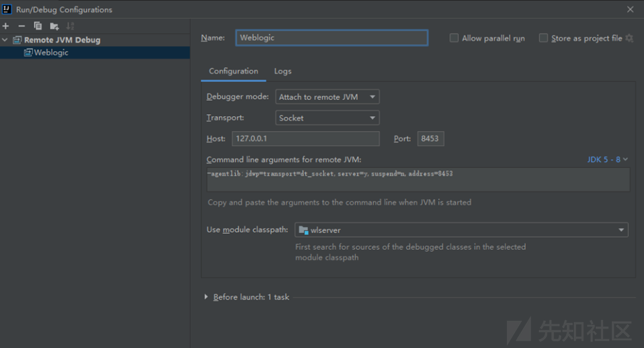
Task: Expand the Before launch task section
Action: [206, 297]
